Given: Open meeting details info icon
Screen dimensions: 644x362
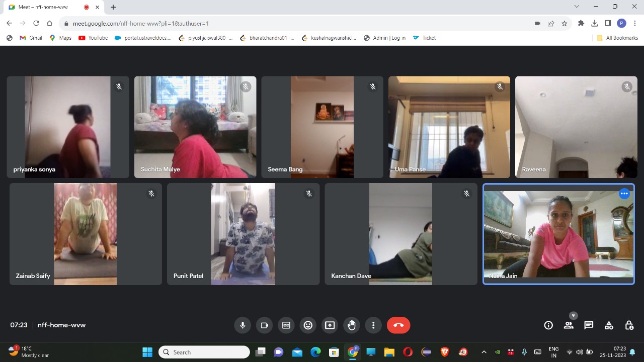Looking at the screenshot, I should point(548,325).
